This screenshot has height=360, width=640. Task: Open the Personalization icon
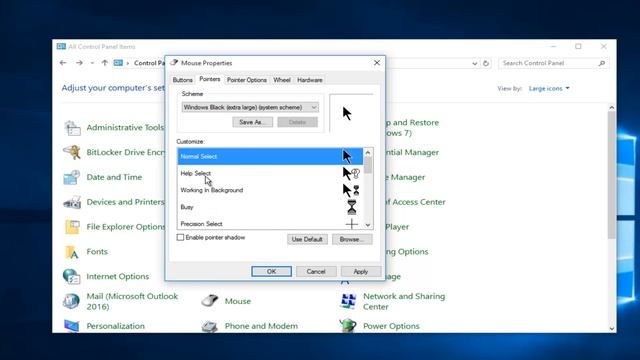click(72, 326)
